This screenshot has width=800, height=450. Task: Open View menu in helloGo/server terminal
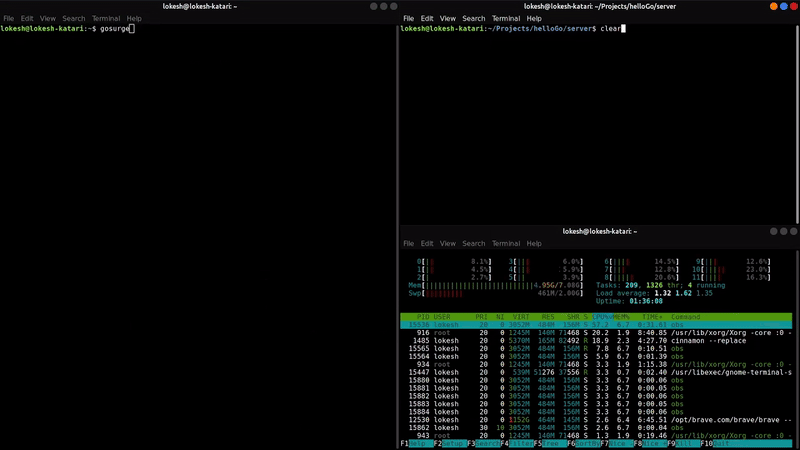(448, 18)
